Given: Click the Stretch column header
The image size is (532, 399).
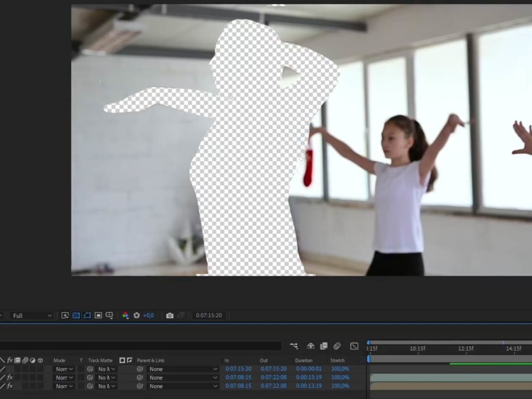Looking at the screenshot, I should point(337,360).
